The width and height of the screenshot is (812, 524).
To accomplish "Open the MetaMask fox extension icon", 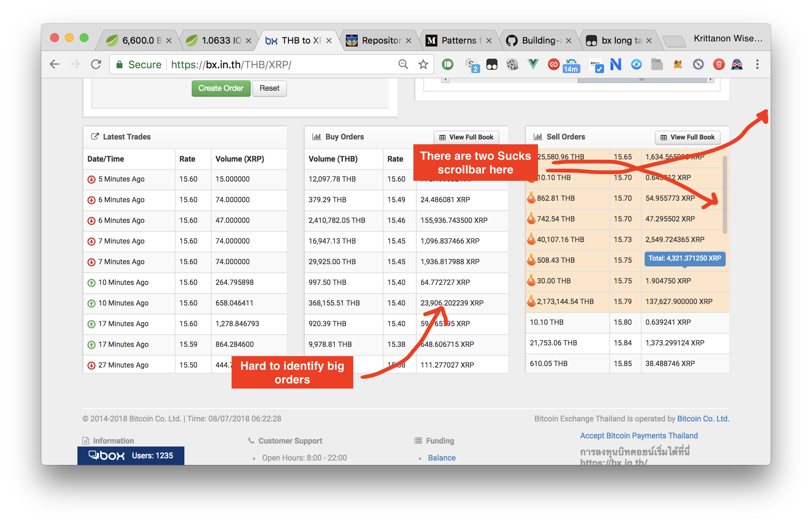I will pos(678,65).
